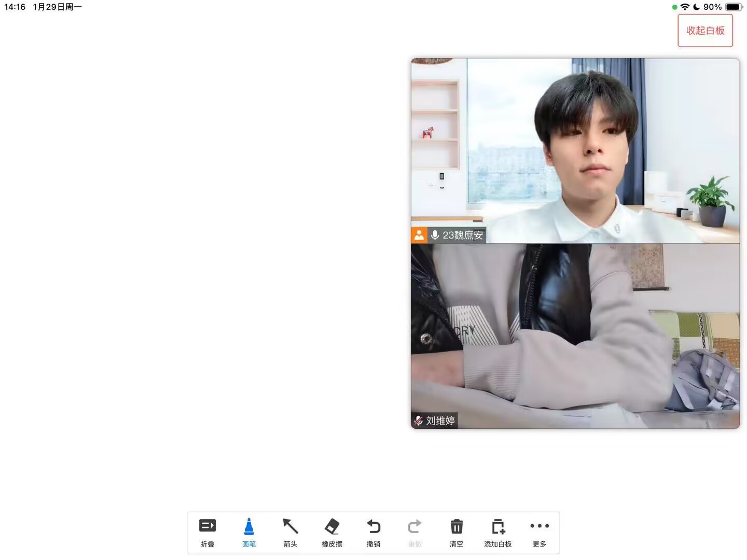Select the bottom participant video tile
Screen dimensions: 747x560
point(575,332)
